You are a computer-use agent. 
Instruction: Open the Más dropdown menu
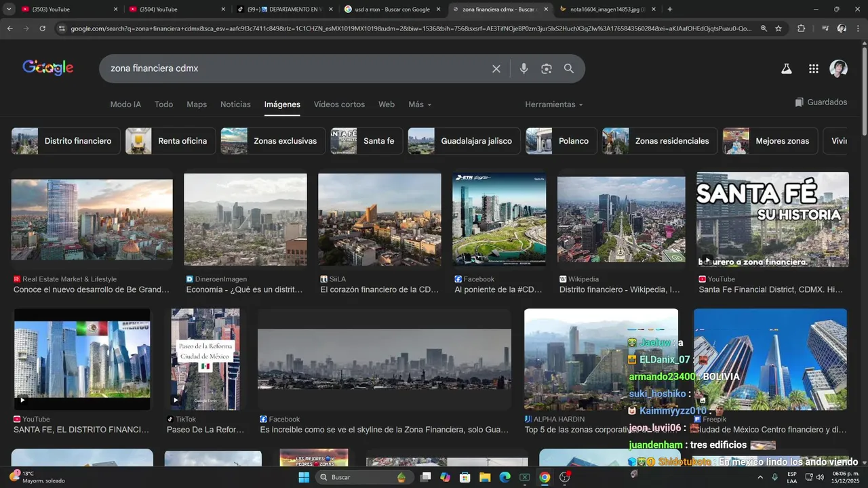(420, 104)
